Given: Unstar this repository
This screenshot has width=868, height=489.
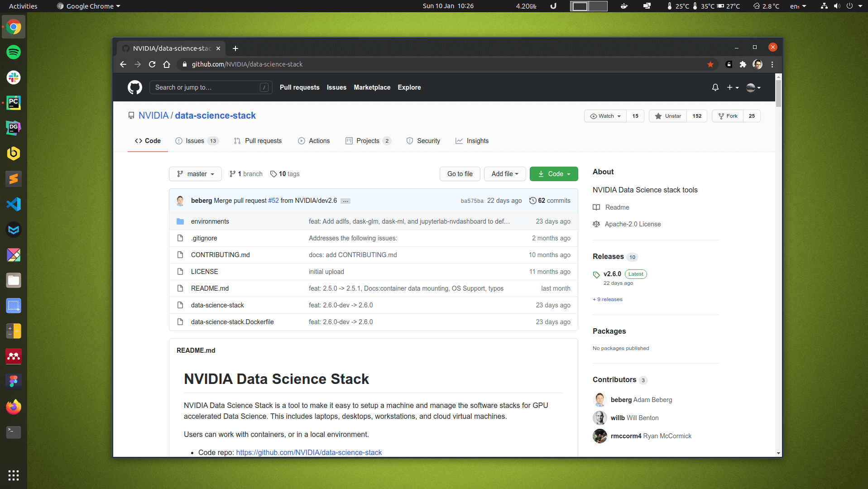Looking at the screenshot, I should 668,116.
